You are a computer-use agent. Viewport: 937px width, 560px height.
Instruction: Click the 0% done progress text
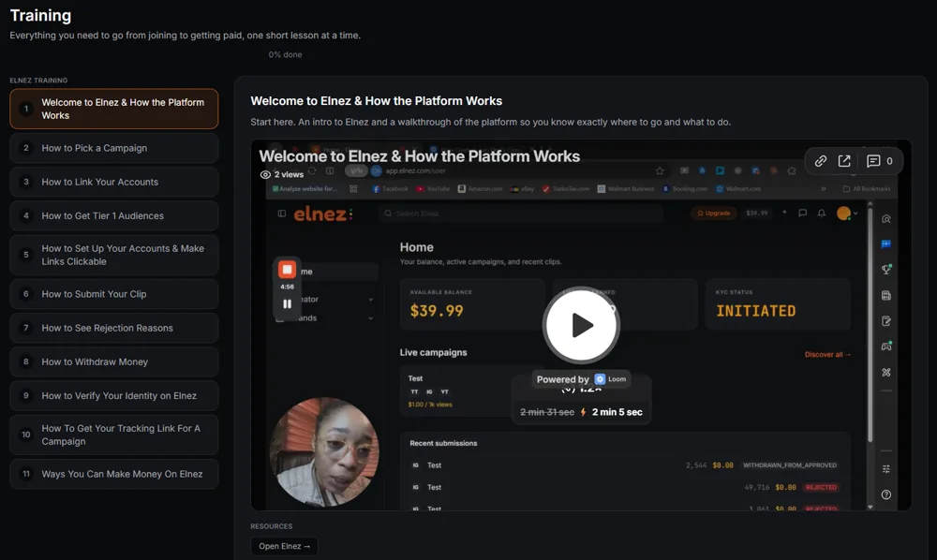click(285, 54)
